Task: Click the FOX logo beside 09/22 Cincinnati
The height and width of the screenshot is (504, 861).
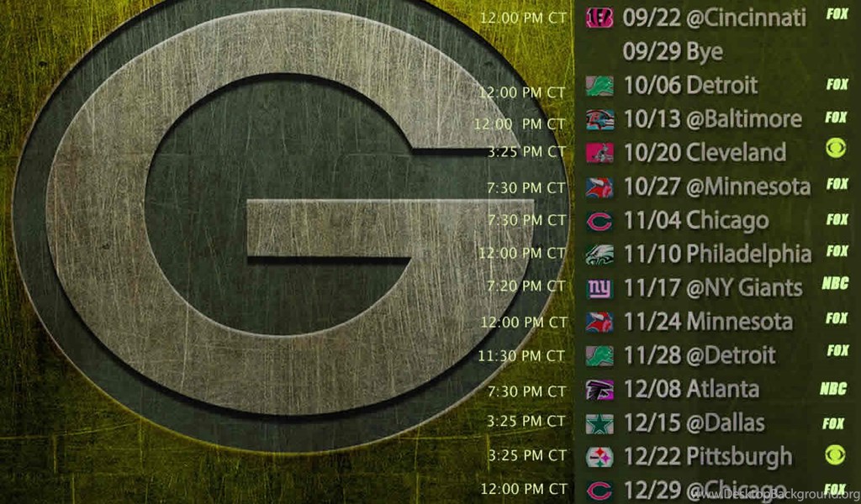Action: coord(837,13)
